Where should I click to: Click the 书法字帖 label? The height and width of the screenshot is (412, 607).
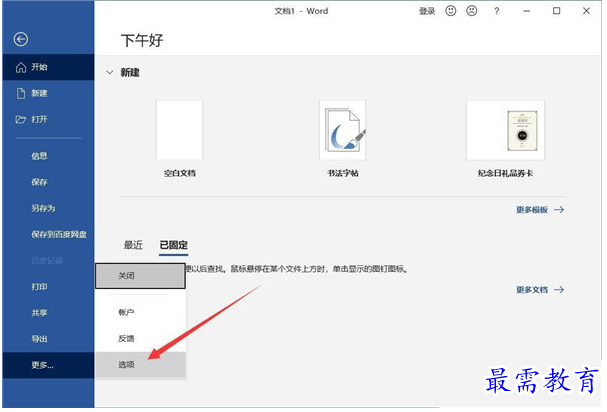click(343, 173)
